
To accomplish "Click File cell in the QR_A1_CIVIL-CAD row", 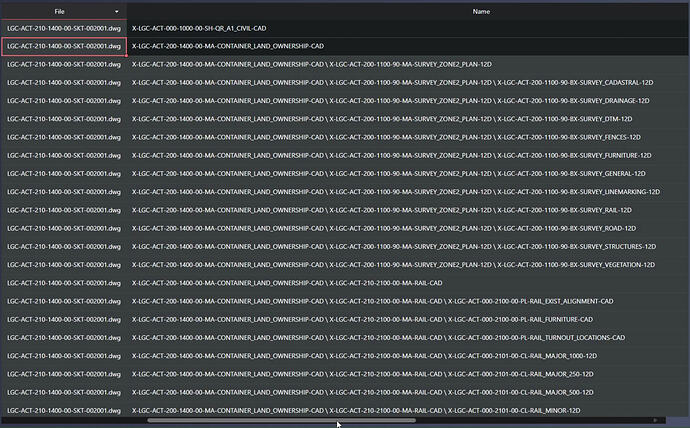I will [64, 29].
